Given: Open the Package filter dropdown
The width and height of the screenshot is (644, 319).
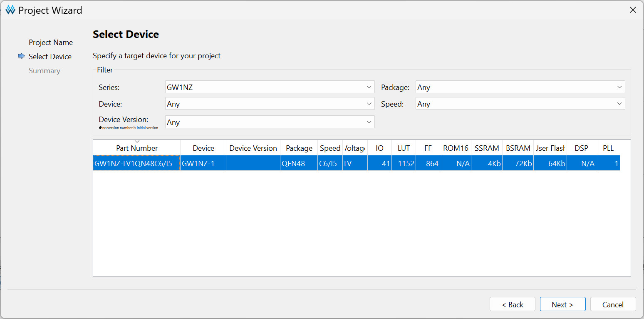Looking at the screenshot, I should [520, 87].
